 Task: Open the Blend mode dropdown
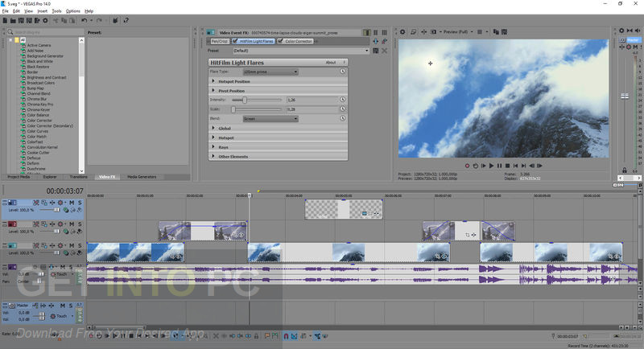pyautogui.click(x=270, y=119)
